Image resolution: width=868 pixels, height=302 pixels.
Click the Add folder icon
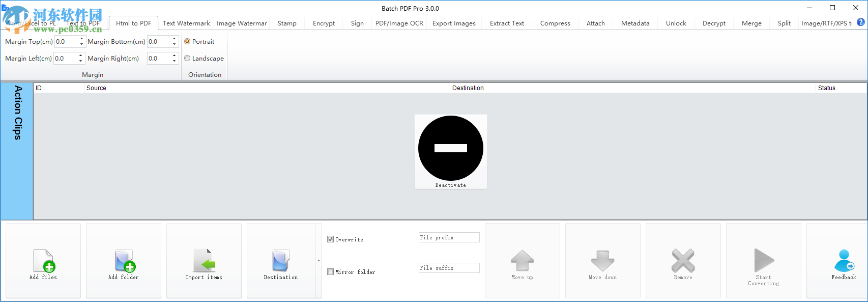pos(124,261)
